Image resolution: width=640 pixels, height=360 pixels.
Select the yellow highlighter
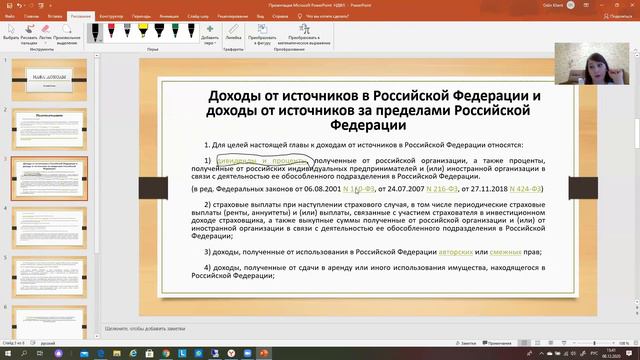pos(143,31)
